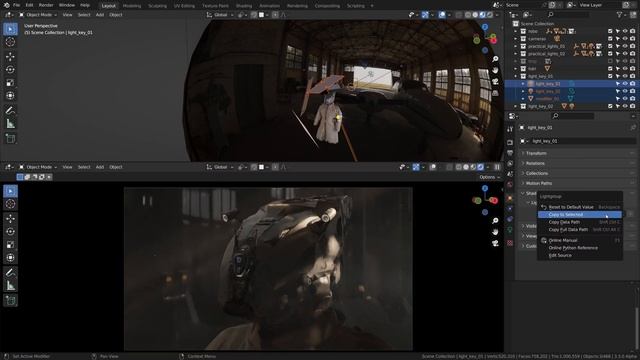The image size is (640, 360).
Task: Toggle exclude checkbox for practical_lights_01 collection
Action: click(x=610, y=46)
